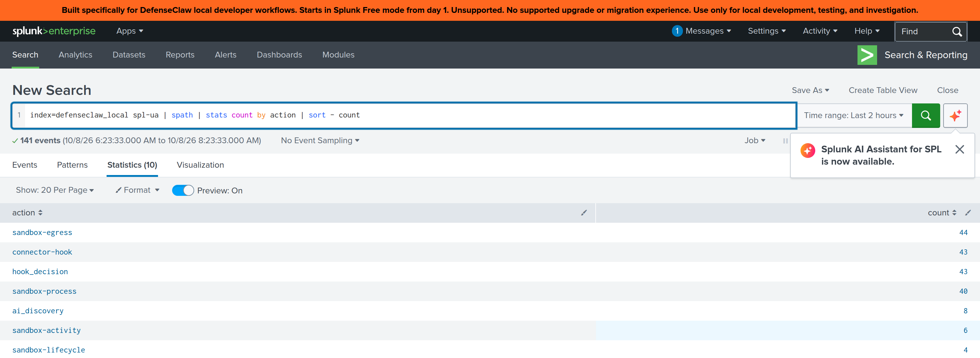Click the Find magnifier icon

point(957,32)
